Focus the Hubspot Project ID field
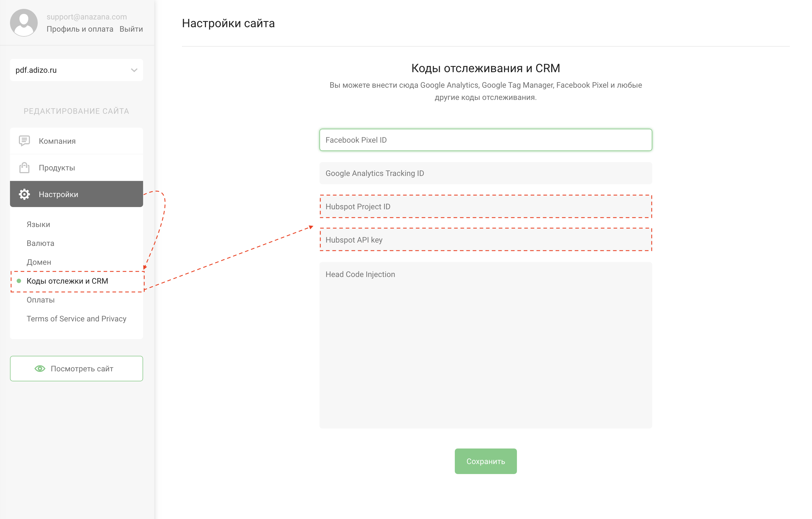The width and height of the screenshot is (812, 519). [486, 206]
